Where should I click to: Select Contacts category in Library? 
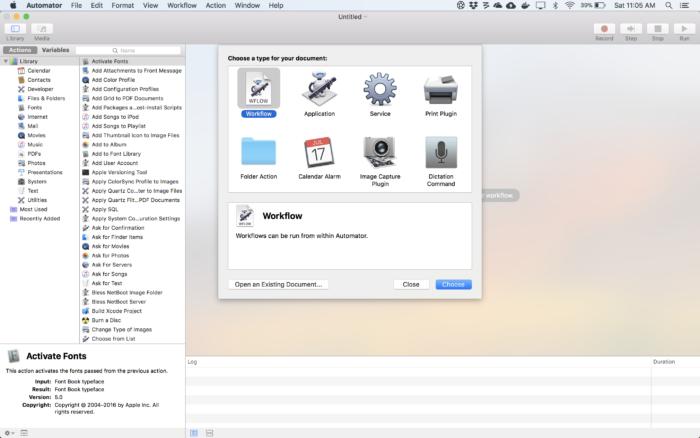click(x=39, y=80)
